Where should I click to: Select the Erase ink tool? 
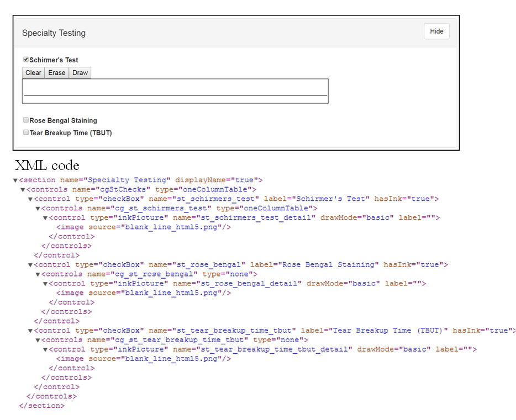click(56, 73)
